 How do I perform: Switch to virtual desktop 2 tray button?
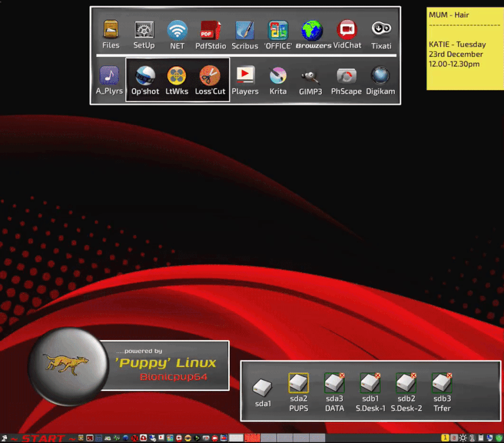(x=454, y=438)
